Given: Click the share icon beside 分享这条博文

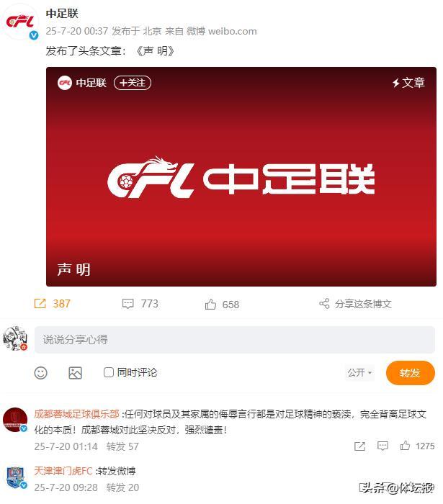Looking at the screenshot, I should coord(324,303).
